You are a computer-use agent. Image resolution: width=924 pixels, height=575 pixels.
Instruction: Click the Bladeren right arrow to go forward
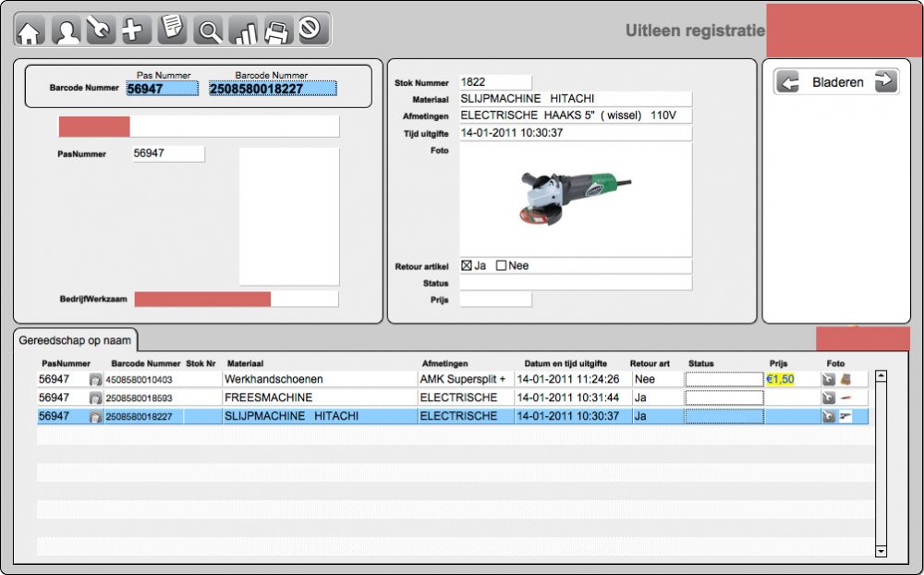(885, 80)
